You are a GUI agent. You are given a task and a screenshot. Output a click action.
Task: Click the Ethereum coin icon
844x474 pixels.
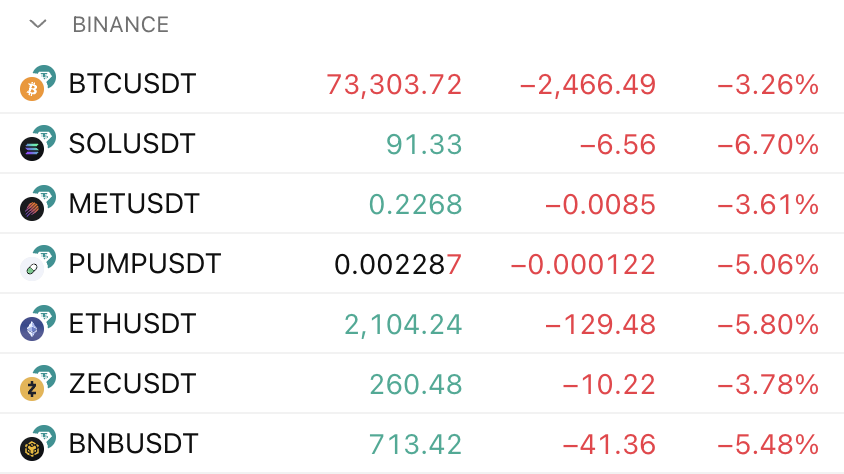32,329
